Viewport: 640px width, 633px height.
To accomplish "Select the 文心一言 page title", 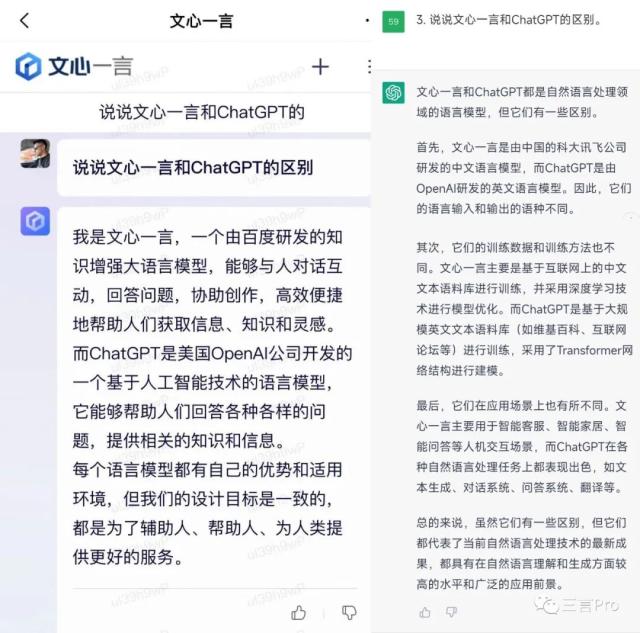I will (201, 21).
